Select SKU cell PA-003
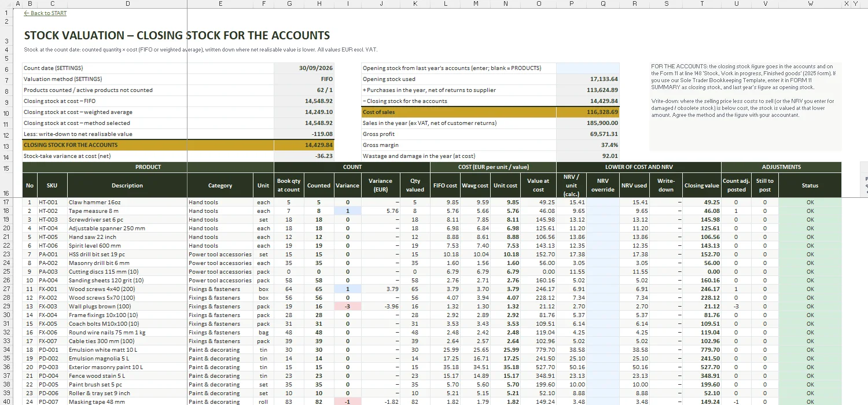This screenshot has width=868, height=405. click(52, 272)
